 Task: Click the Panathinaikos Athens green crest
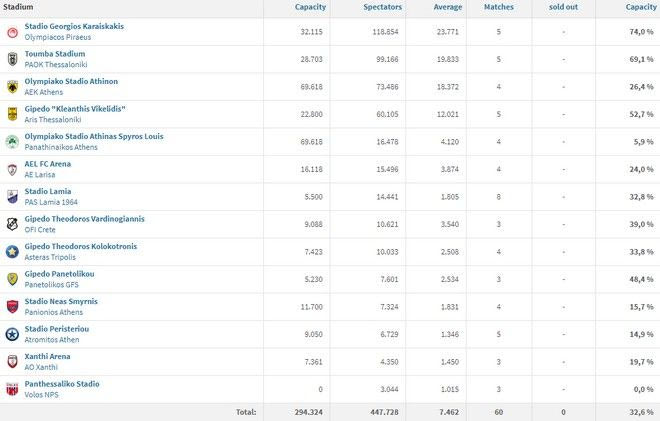tap(12, 142)
